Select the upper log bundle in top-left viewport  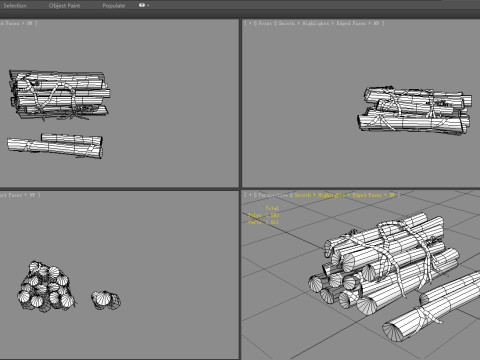tap(59, 94)
